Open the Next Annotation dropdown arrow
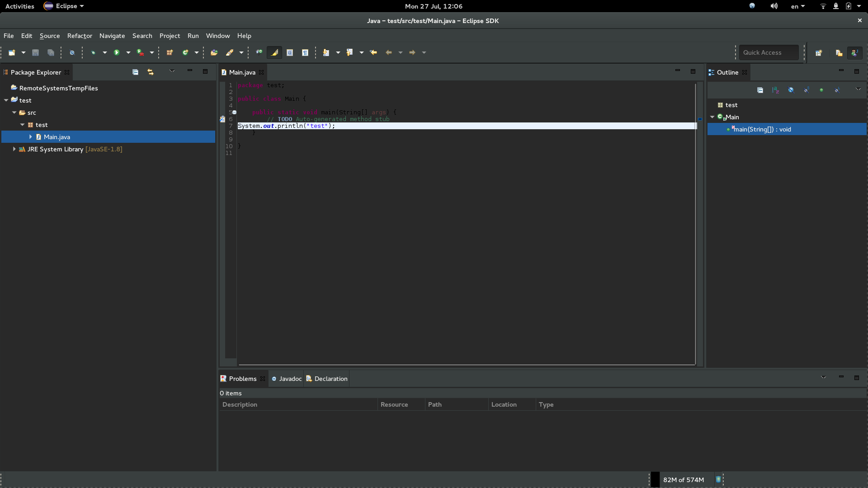The image size is (868, 488). [x=338, y=52]
